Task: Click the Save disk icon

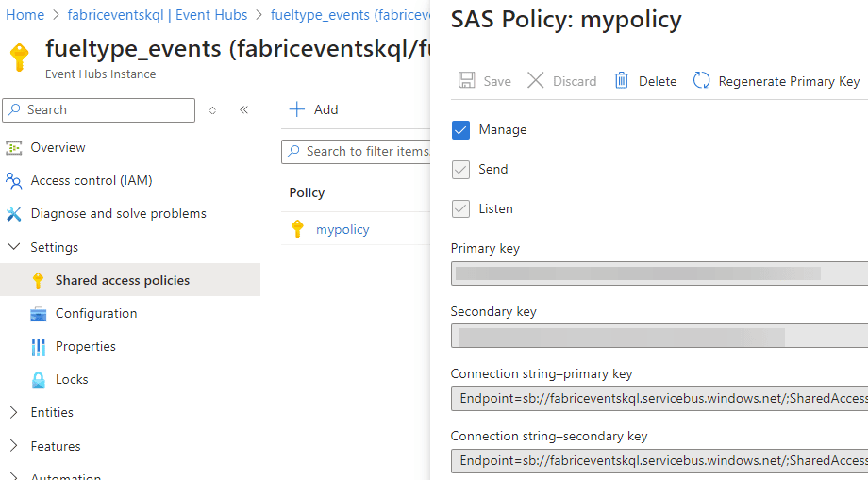Action: coord(467,81)
